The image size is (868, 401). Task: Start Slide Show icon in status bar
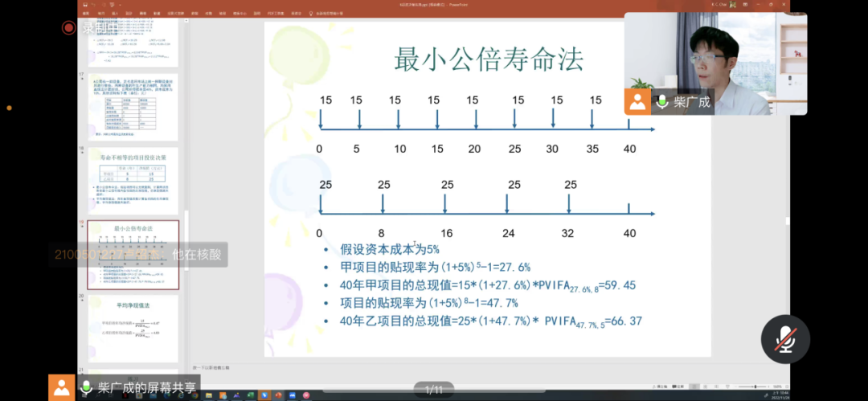pyautogui.click(x=727, y=387)
